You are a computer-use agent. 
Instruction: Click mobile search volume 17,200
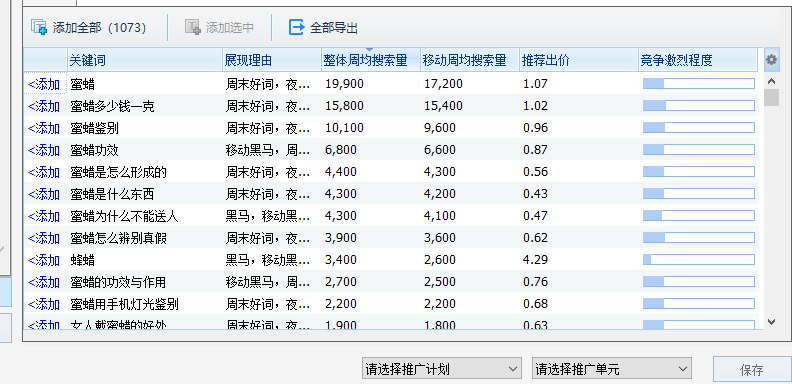coord(443,84)
